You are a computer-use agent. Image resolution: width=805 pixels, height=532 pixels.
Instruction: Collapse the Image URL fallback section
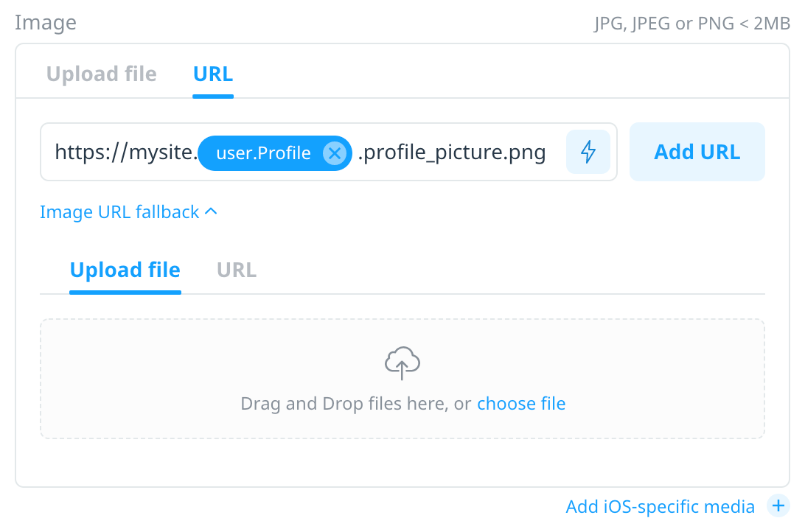[x=128, y=212]
